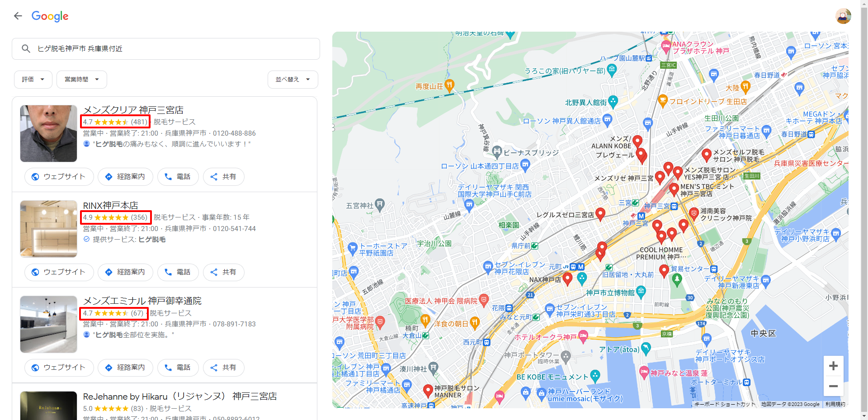Zoom in on the map
The image size is (868, 420).
(833, 366)
